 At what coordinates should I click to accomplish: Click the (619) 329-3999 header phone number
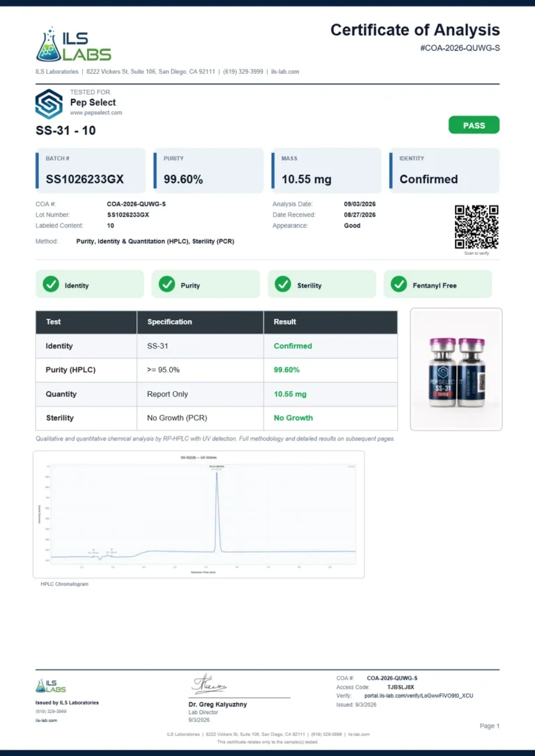pyautogui.click(x=243, y=72)
